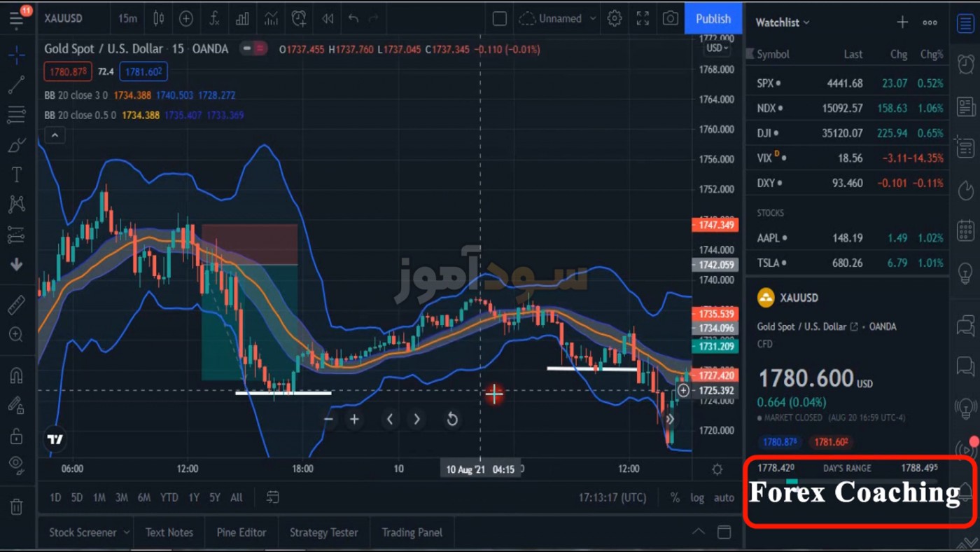Toggle lock all drawing tools
This screenshot has width=980, height=552.
pos(16,436)
